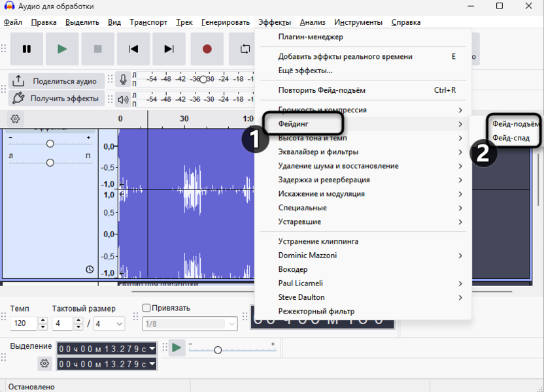Click the speaker playback meter icon
This screenshot has width=544, height=392.
(122, 99)
